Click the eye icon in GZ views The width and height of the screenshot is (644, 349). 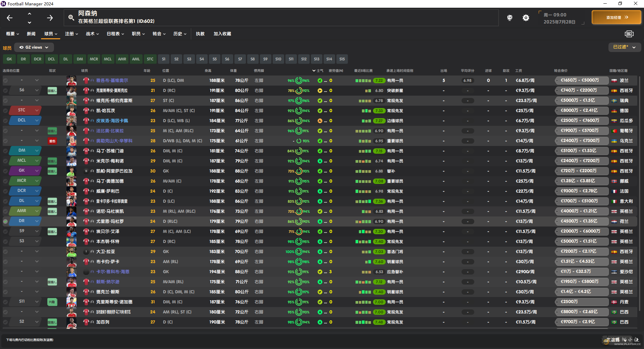21,47
